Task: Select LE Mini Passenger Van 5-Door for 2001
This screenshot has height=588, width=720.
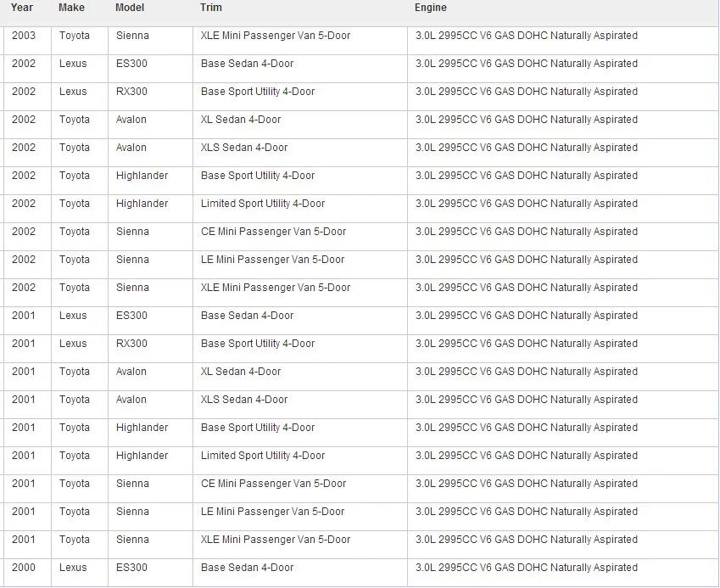Action: (272, 512)
